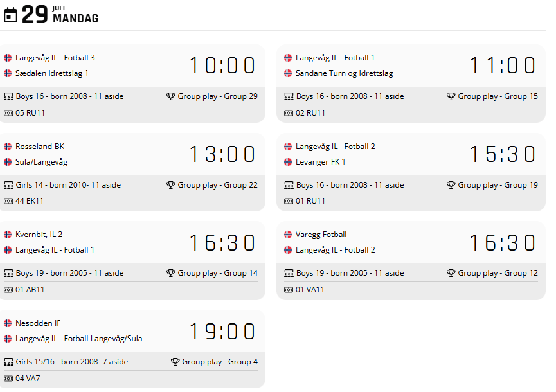Click category icon for Boys 19 Group 14 match
The height and width of the screenshot is (392, 556).
tap(8, 273)
